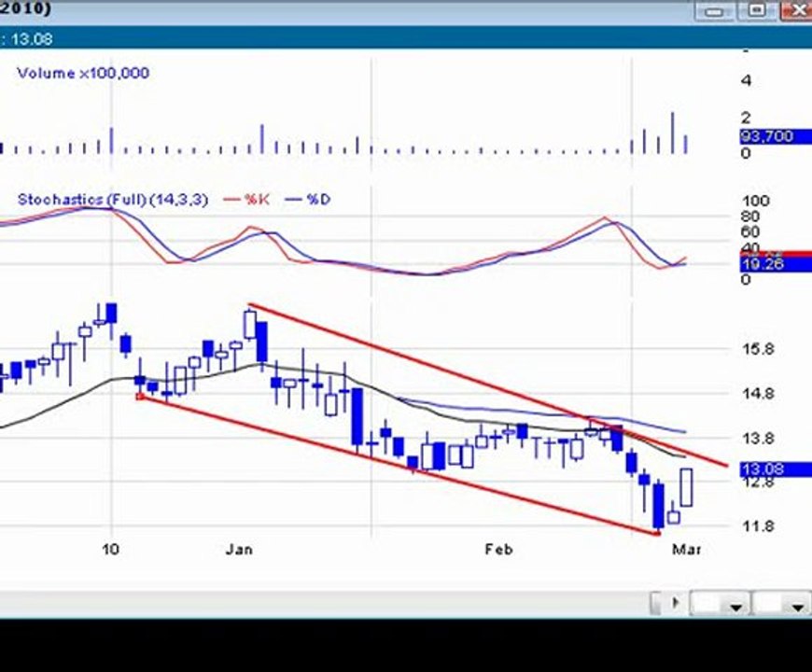
Task: Click the "19.26" stochastic value tag
Action: pos(776,265)
